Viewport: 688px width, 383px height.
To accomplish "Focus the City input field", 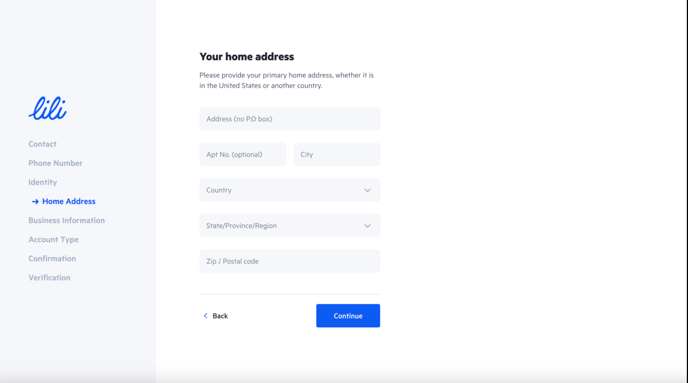I will (x=337, y=154).
